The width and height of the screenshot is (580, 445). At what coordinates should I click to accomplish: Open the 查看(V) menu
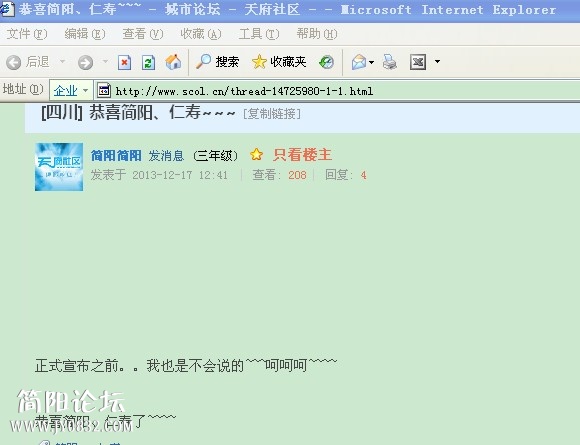click(143, 34)
